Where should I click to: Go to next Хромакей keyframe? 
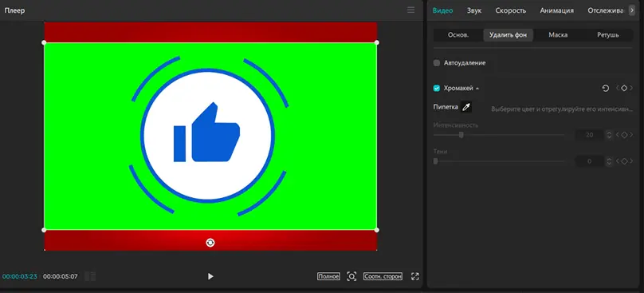point(631,88)
